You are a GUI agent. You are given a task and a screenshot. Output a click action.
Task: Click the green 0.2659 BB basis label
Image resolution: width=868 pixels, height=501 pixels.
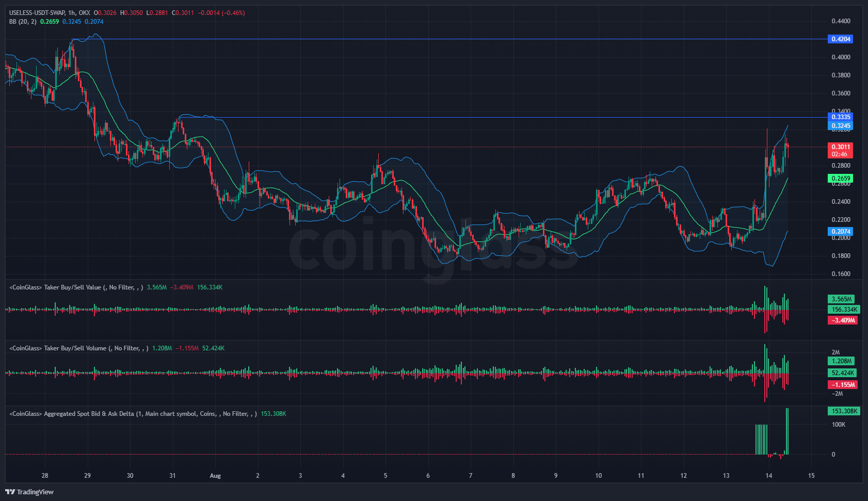(x=841, y=179)
